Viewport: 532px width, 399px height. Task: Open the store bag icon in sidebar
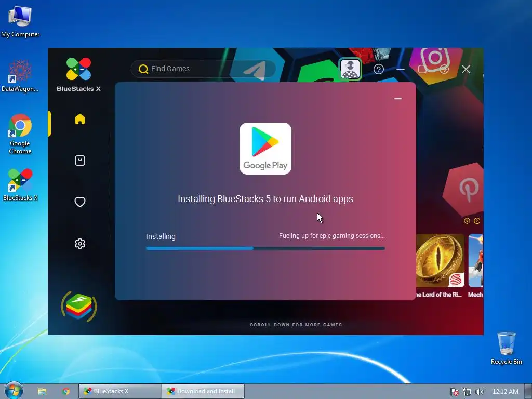point(80,161)
